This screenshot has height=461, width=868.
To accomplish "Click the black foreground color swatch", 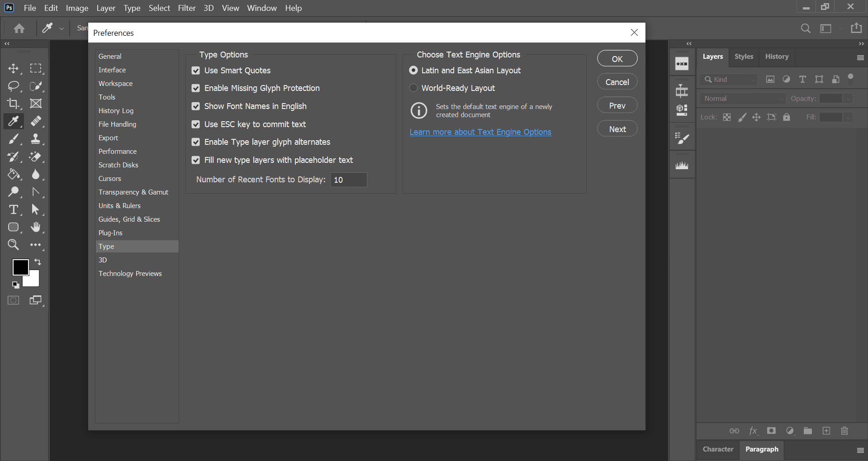I will 20,267.
